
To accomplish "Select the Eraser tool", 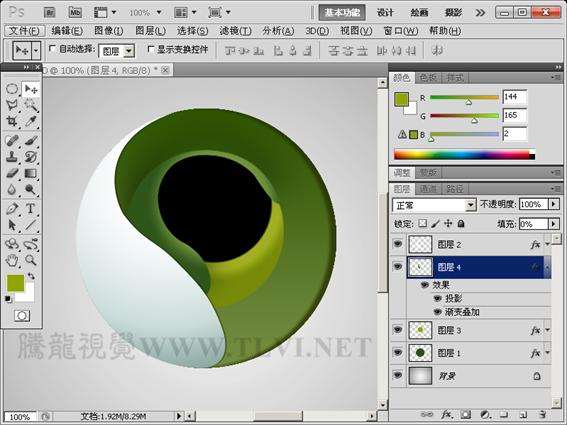I will coord(12,173).
